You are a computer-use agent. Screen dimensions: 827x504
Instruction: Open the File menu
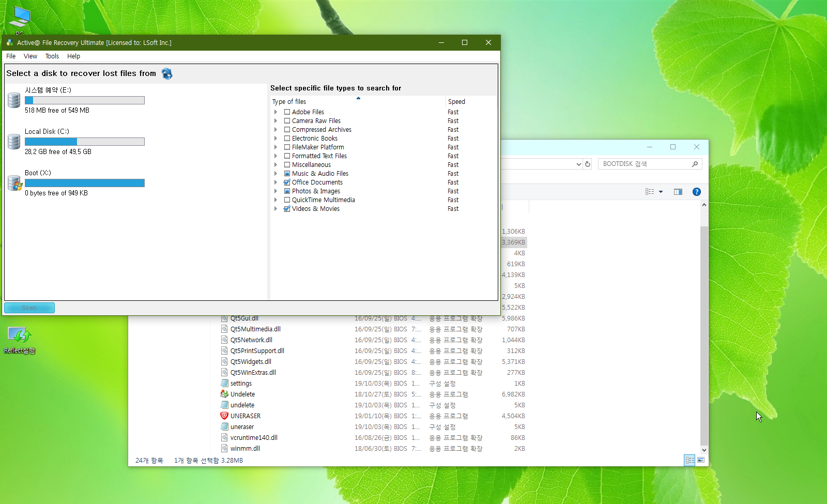tap(11, 56)
